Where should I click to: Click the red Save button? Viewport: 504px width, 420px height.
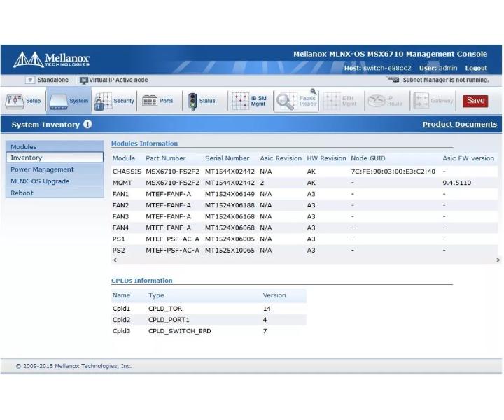(x=475, y=101)
